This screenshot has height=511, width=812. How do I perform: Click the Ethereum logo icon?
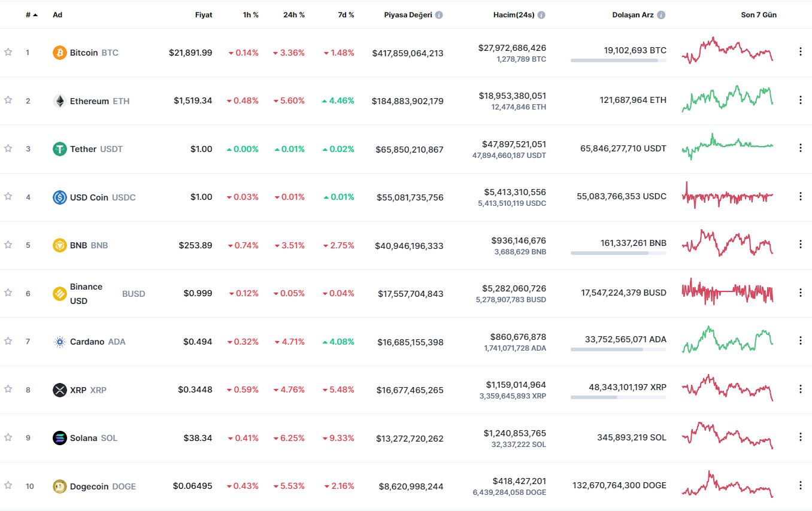(x=59, y=101)
